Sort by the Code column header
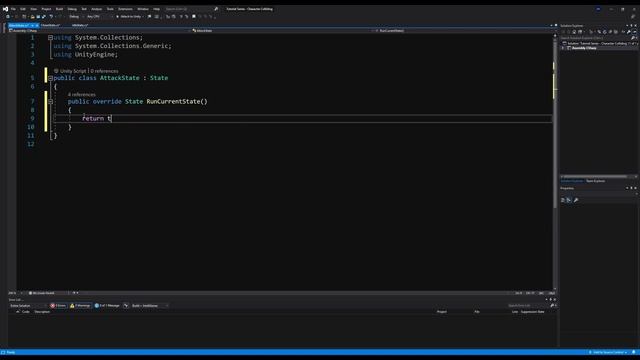This screenshot has width=640, height=360. tap(26, 312)
